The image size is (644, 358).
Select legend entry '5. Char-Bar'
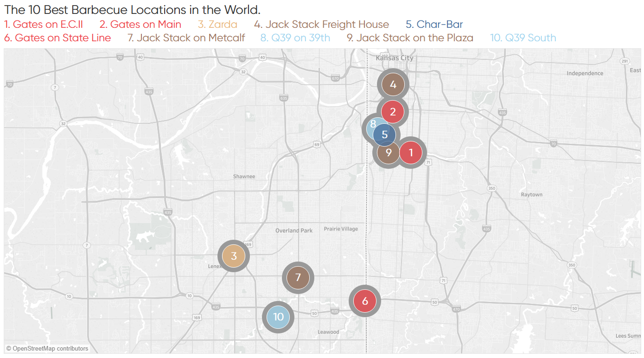pyautogui.click(x=434, y=25)
